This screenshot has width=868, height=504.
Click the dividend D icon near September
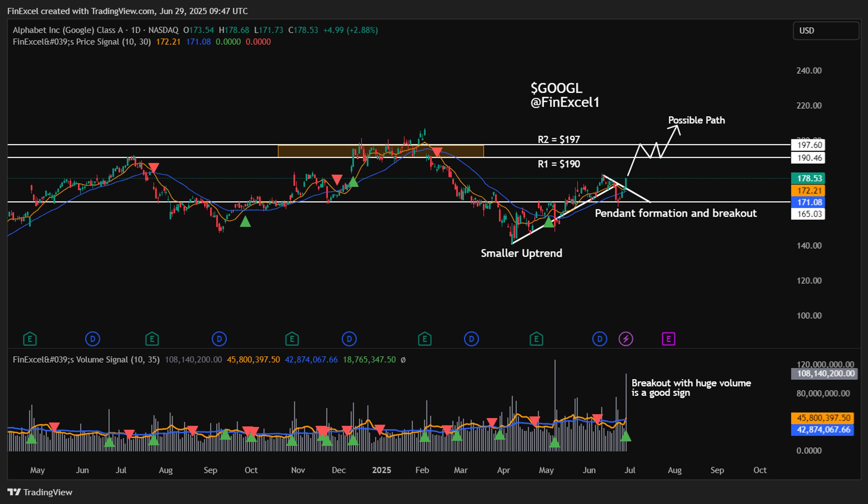[x=219, y=339]
